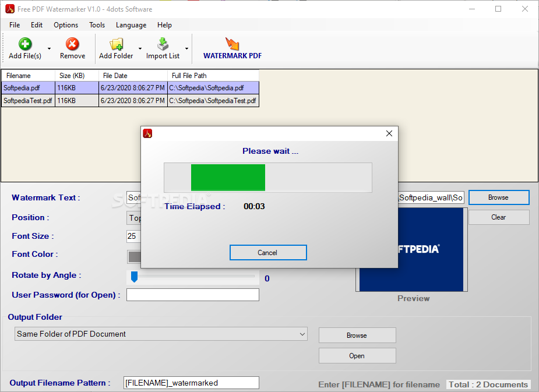The height and width of the screenshot is (392, 539).
Task: Close the Please wait dialog
Action: pos(389,133)
